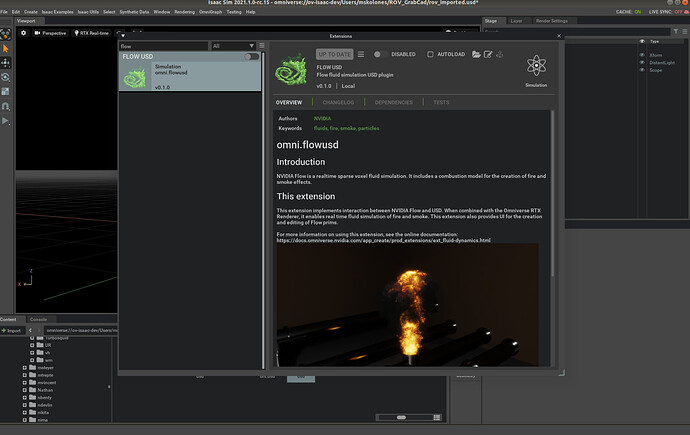690x435 pixels.
Task: Switch to the Console tab
Action: (38, 319)
